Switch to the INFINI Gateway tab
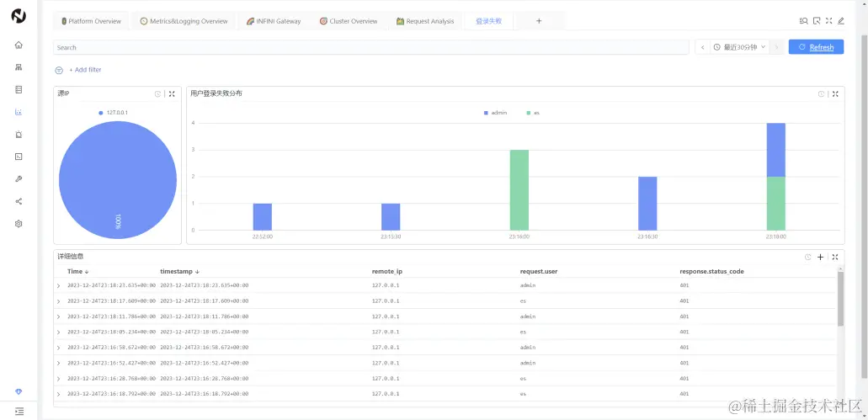This screenshot has height=420, width=868. (274, 21)
